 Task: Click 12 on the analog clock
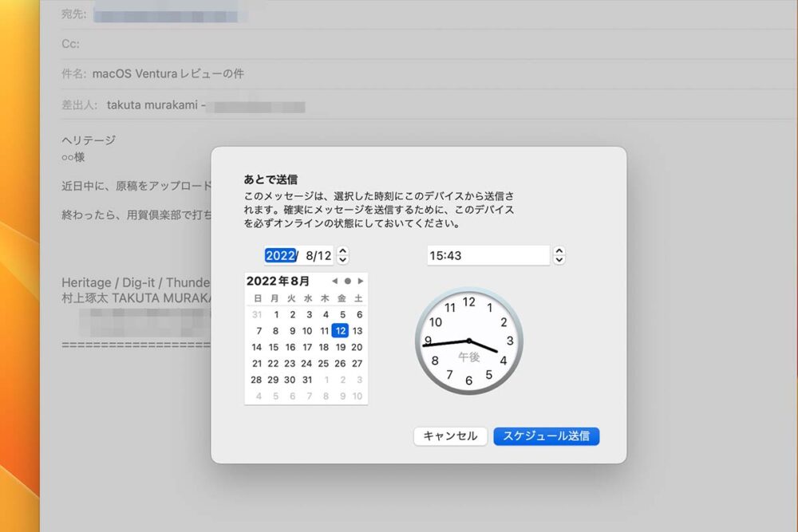click(x=469, y=302)
